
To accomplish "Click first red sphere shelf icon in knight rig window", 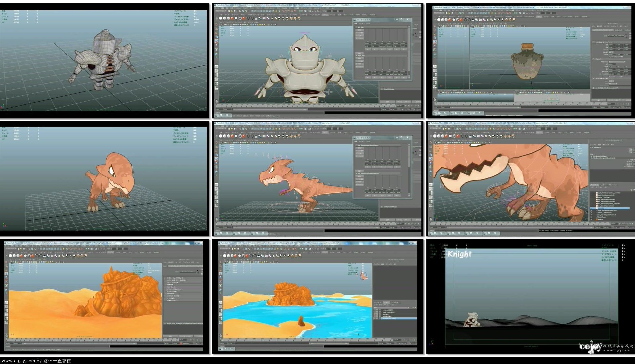I will (x=232, y=18).
